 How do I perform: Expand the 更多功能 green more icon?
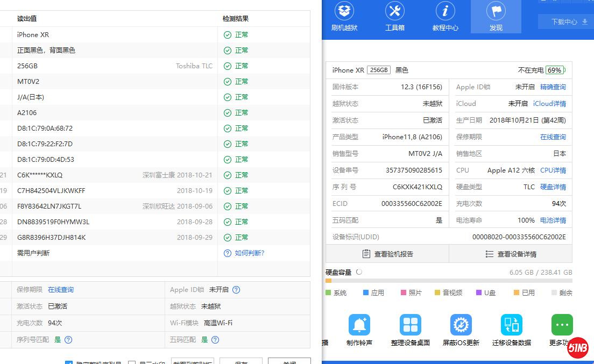tap(562, 325)
